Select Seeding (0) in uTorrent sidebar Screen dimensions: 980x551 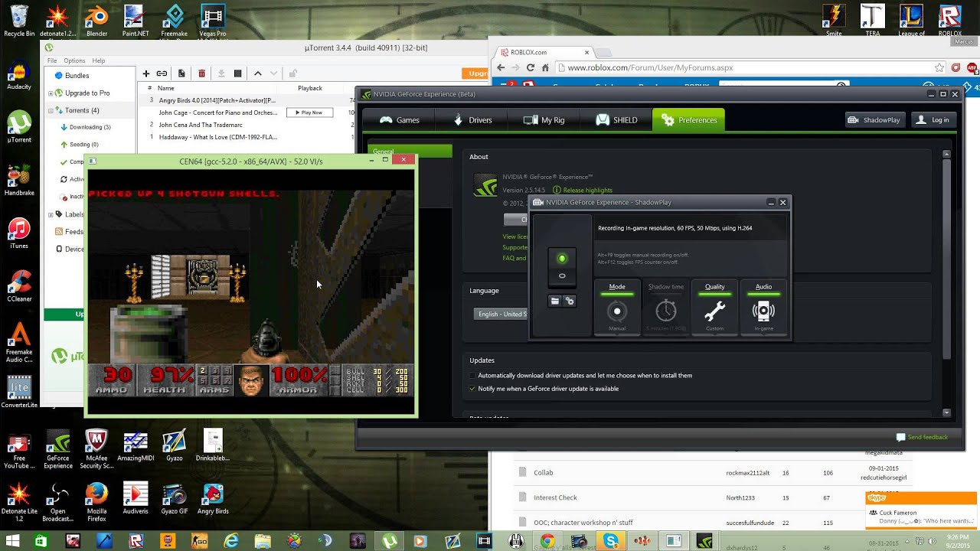click(84, 145)
